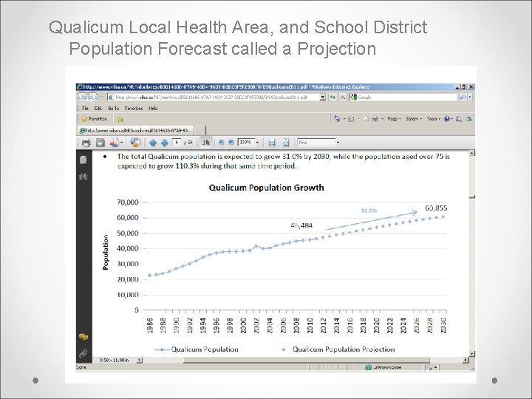Click the blue Help question icon
Viewport: 532px width, 399px height.
click(447, 119)
